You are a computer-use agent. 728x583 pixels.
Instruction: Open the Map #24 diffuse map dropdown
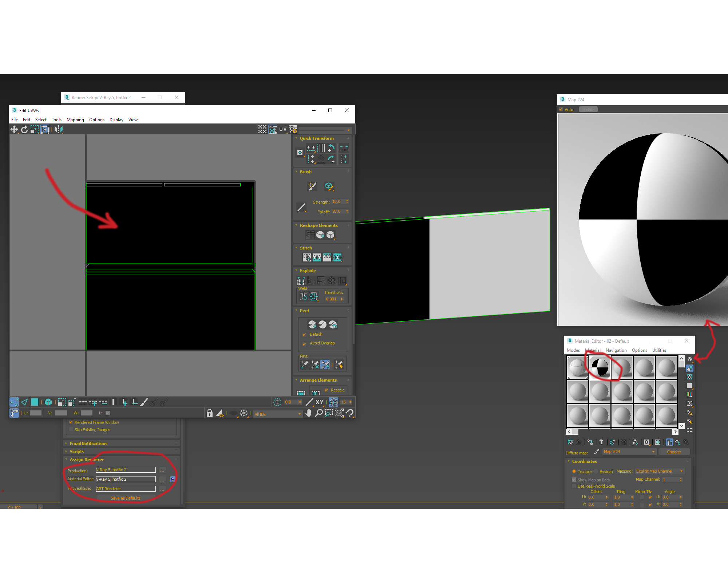(x=653, y=452)
